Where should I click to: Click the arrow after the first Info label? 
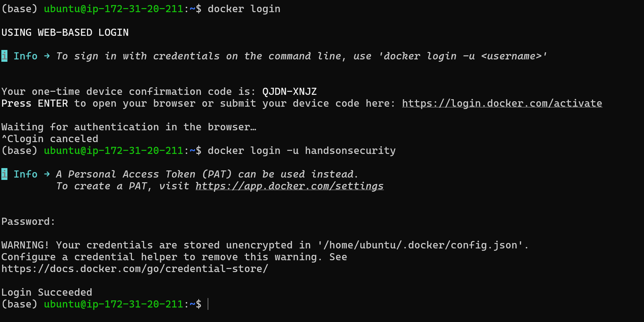coord(47,56)
